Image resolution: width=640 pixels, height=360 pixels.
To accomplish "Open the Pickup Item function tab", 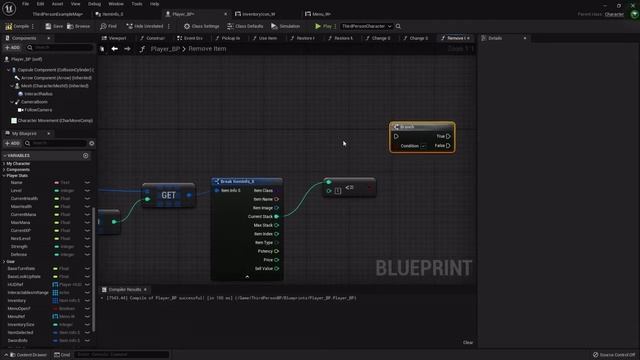I will tap(227, 38).
